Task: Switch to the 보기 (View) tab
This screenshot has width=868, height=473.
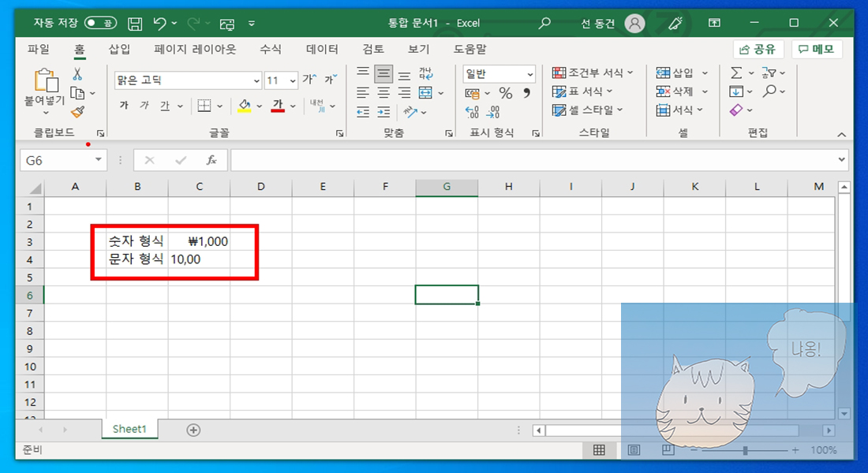Action: (x=418, y=49)
